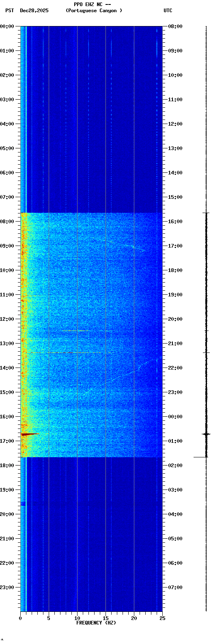
Task: Click the Dec28,2025 date label
Action: coord(34,11)
